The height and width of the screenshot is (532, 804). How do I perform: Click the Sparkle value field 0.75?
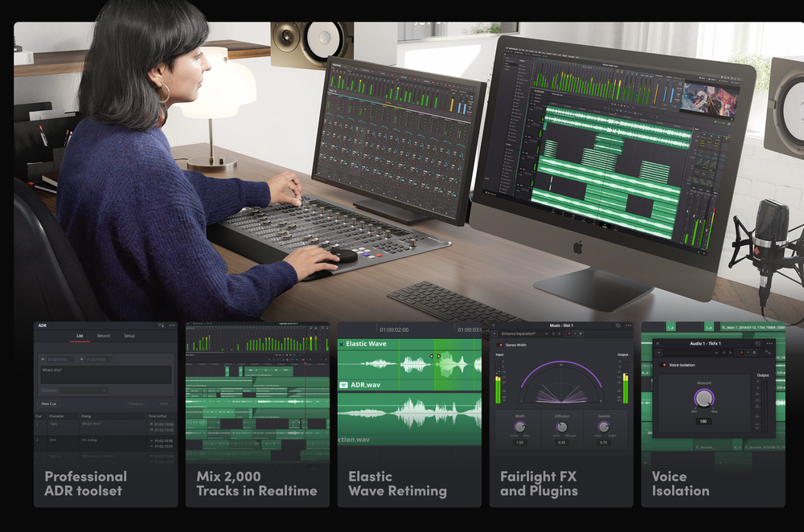click(x=604, y=442)
